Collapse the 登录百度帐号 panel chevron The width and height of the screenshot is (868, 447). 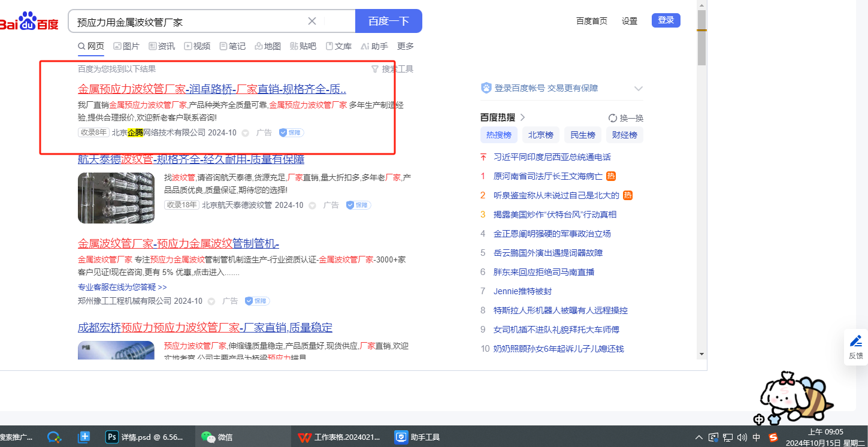point(638,89)
